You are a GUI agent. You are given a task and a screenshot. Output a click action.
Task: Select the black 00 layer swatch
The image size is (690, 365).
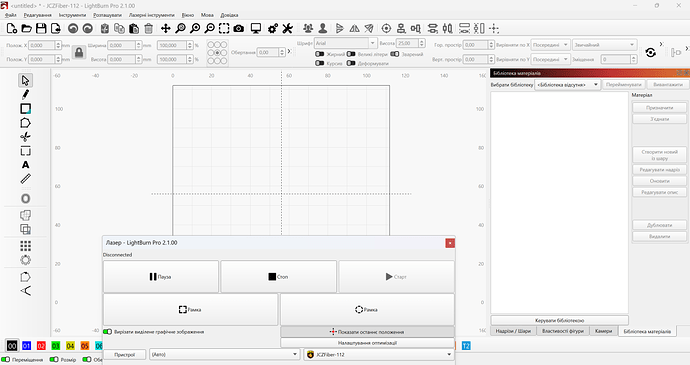12,346
